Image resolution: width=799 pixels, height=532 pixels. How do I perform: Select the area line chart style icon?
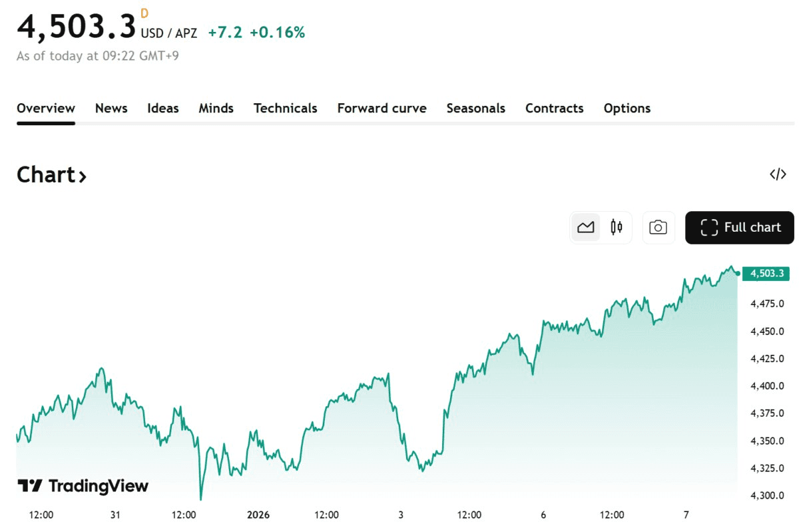585,227
